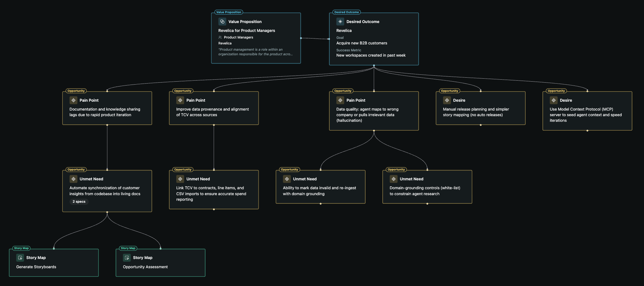Screen dimensions: 644x286
Task: Click the bottom connector dot of the Desired Outcome card
Action: coord(374,65)
